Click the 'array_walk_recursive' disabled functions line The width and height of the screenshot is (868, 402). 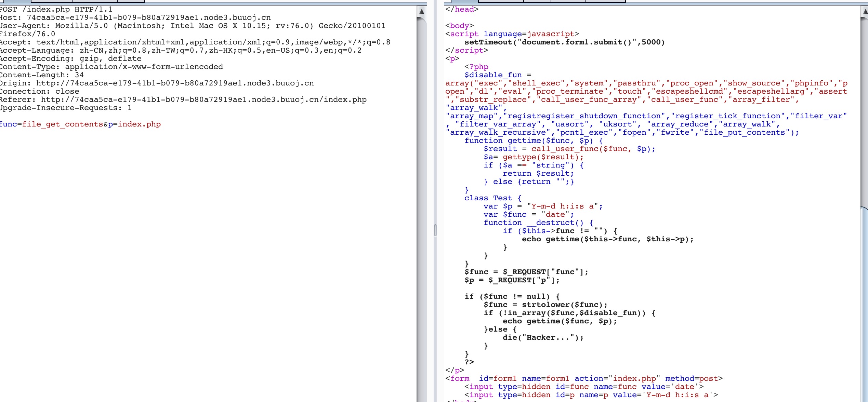pos(622,132)
